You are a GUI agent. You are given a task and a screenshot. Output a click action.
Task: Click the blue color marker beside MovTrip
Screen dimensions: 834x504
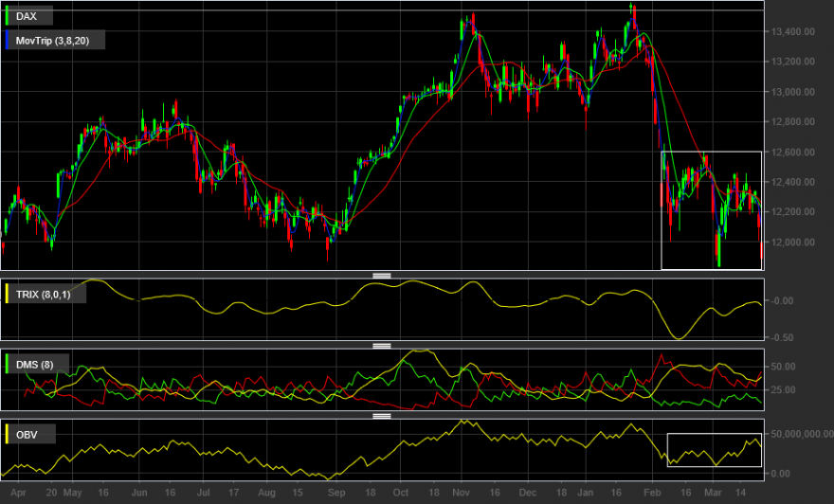[x=7, y=41]
